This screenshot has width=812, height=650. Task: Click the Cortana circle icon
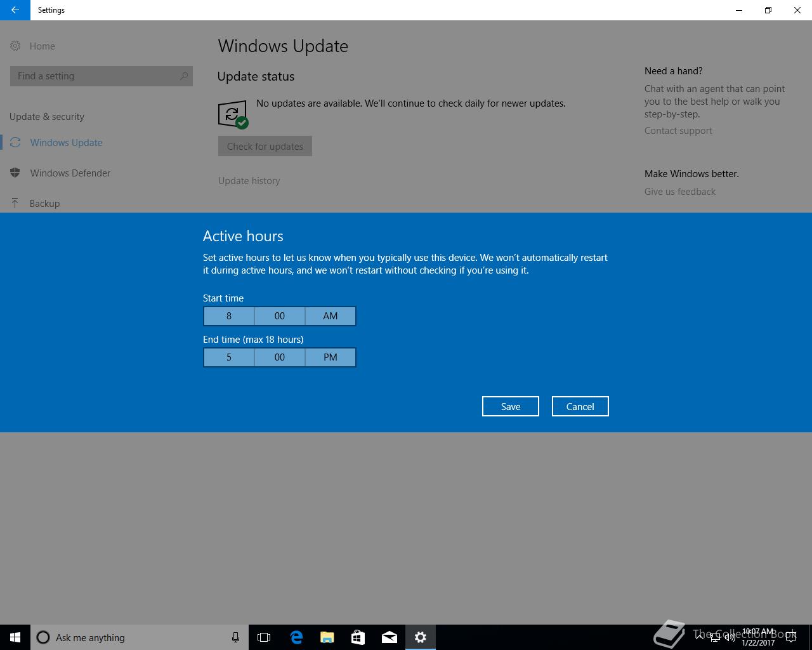[x=43, y=637]
